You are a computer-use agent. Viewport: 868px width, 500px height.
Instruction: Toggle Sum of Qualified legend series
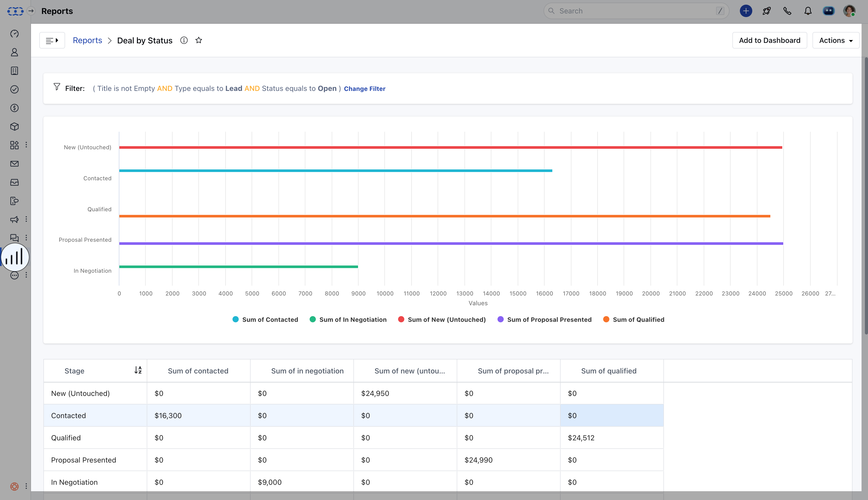(x=634, y=319)
